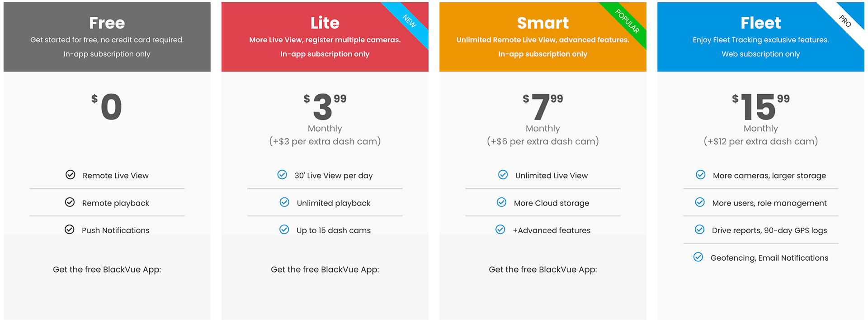Click checkmark icon next to Remote playback
Viewport: 868px width, 320px height.
coord(70,202)
